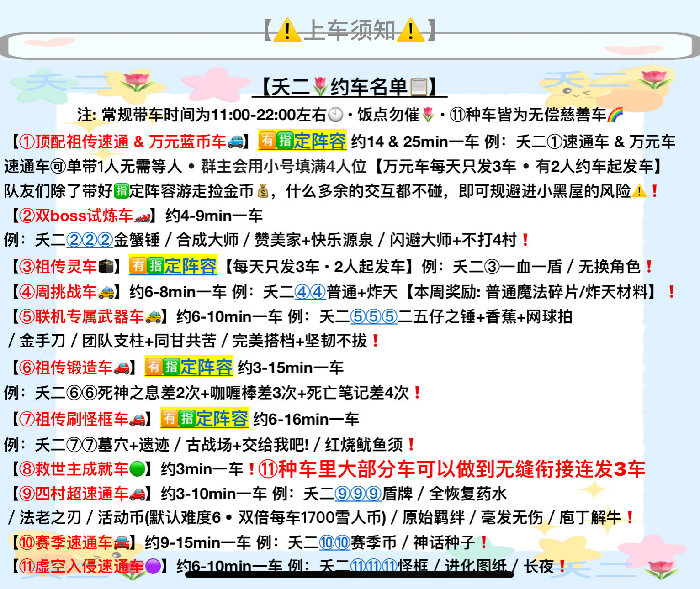The image size is (700, 589).
Task: Tap the clock emoji after 11:00-22:00左右
Action: pos(336,115)
